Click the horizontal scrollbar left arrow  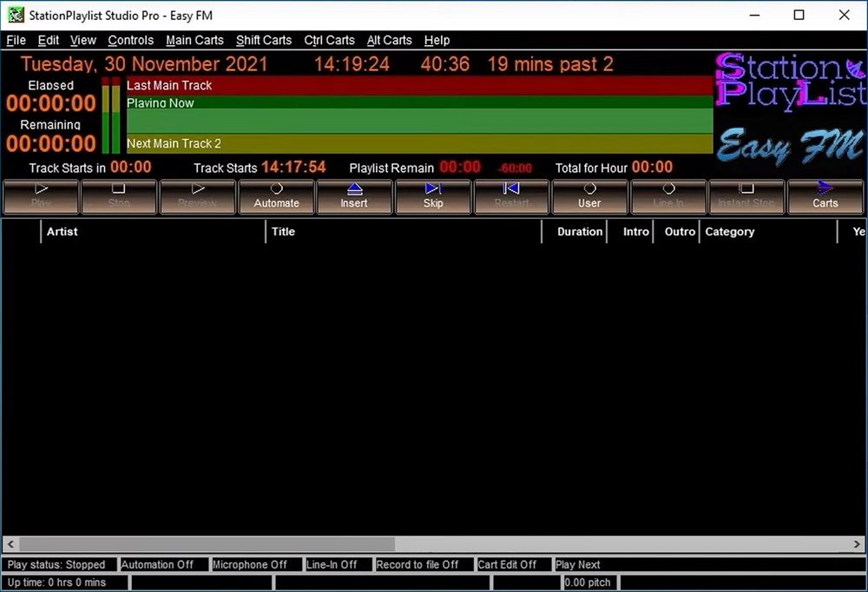[10, 543]
